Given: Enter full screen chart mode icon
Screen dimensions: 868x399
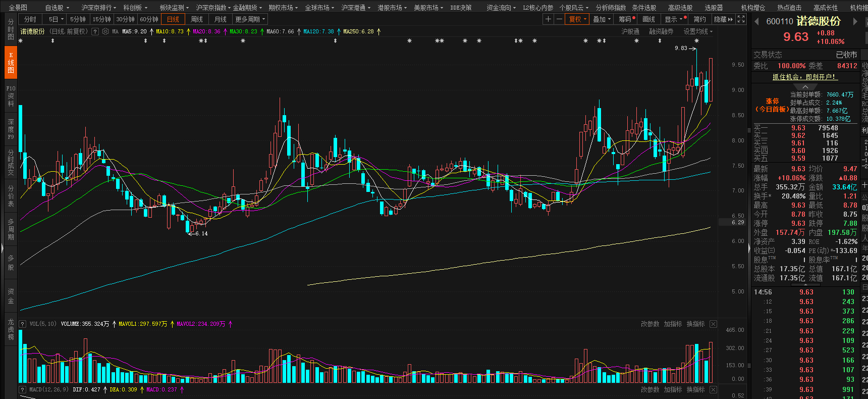Looking at the screenshot, I should 741,19.
